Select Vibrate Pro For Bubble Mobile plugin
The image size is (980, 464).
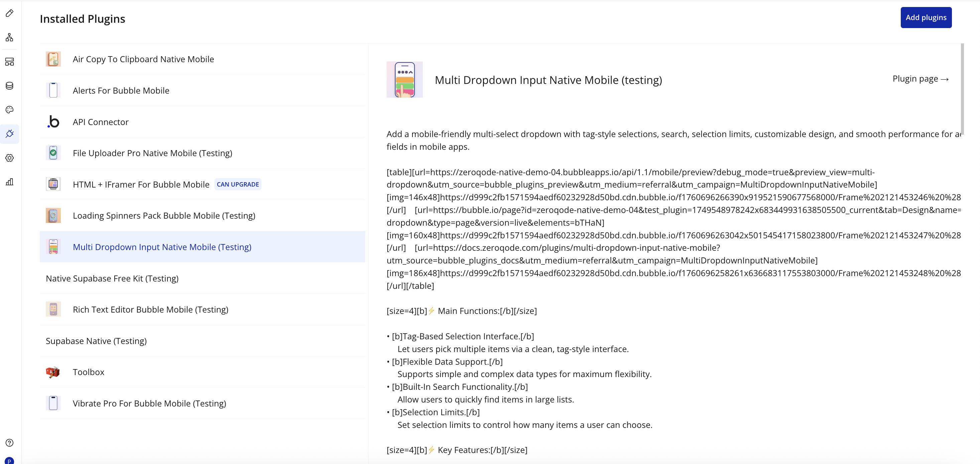(149, 403)
